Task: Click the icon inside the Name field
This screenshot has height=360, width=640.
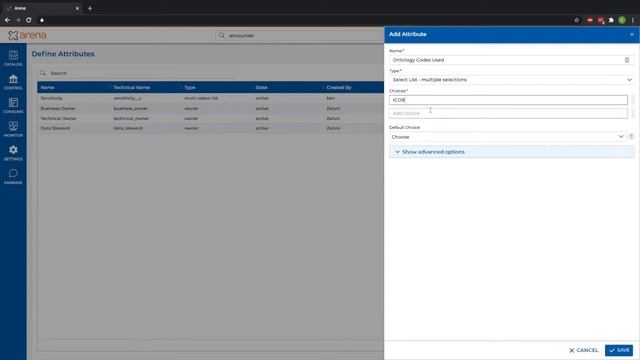Action: (x=627, y=60)
